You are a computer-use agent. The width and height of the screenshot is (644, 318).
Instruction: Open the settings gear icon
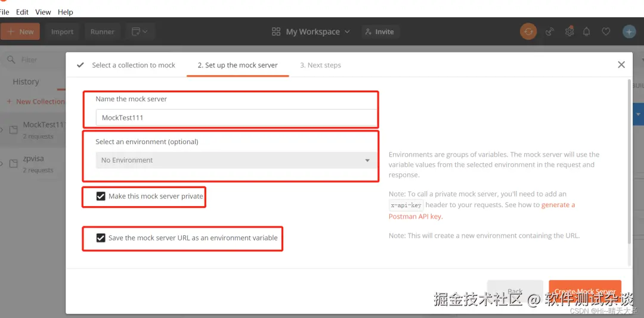pos(569,32)
